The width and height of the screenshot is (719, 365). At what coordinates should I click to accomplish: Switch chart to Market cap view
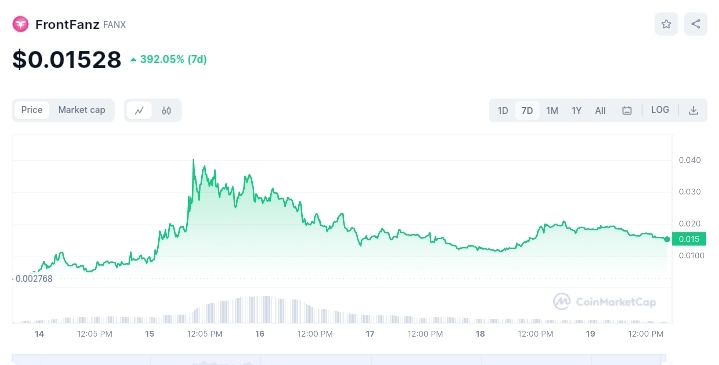(82, 110)
